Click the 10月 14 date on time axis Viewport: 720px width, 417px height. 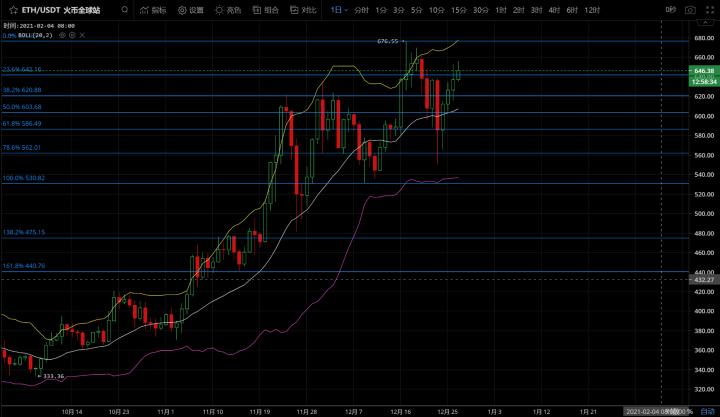(72, 411)
